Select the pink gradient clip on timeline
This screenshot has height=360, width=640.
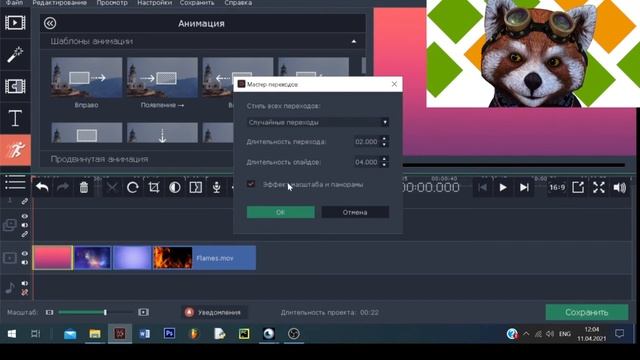(53, 258)
